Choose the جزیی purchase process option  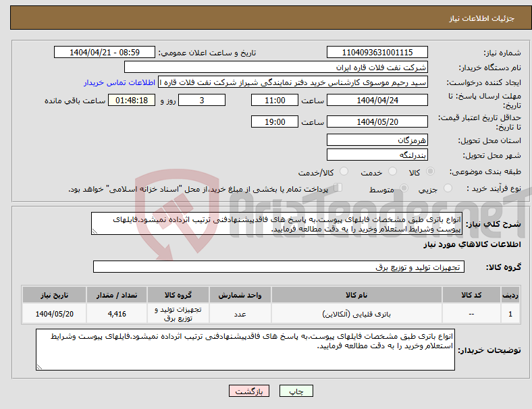click(448, 188)
